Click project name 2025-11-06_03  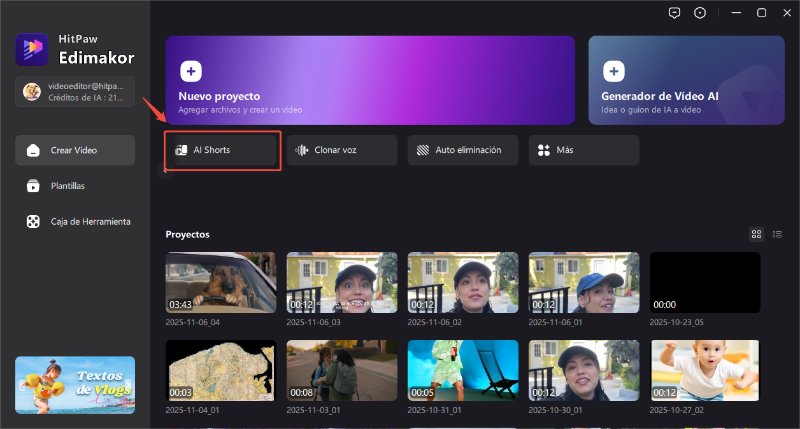(313, 322)
